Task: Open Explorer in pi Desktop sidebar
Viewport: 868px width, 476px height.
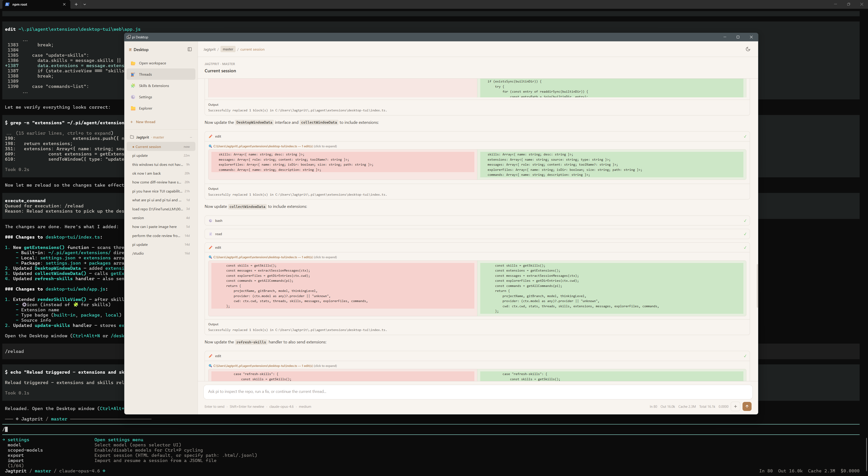Action: click(161, 108)
